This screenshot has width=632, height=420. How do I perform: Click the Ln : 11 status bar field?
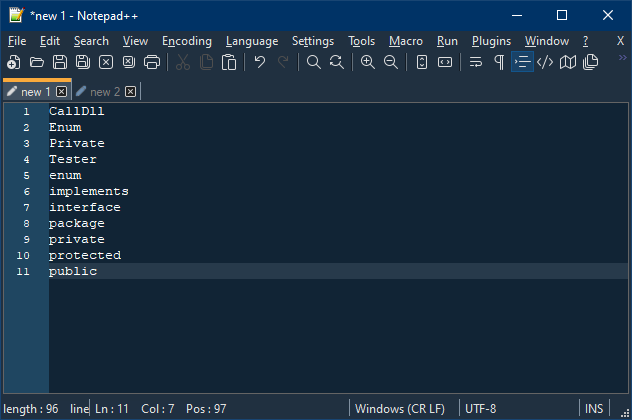tap(112, 409)
